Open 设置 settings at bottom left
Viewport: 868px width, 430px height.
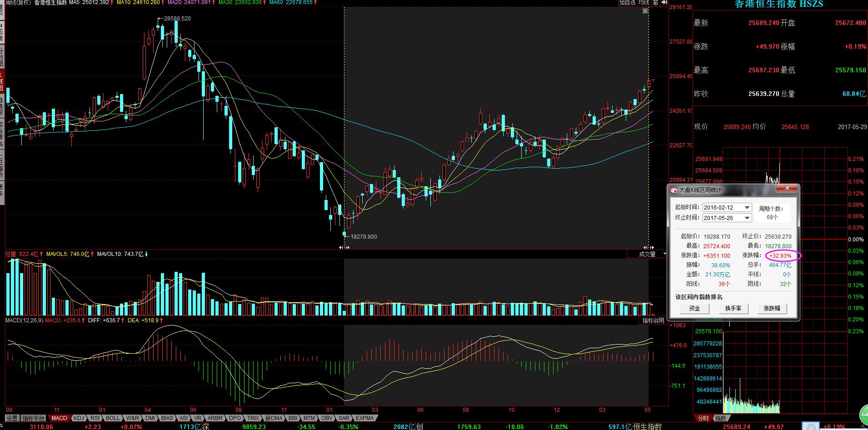tap(12, 418)
